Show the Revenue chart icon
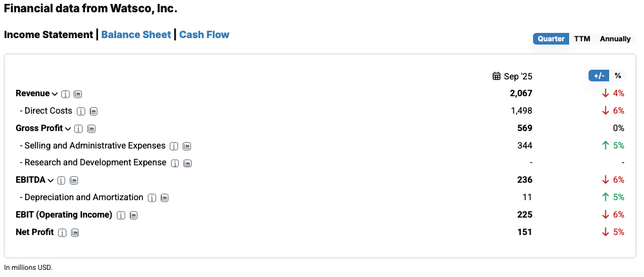This screenshot has width=644, height=277. (x=77, y=94)
